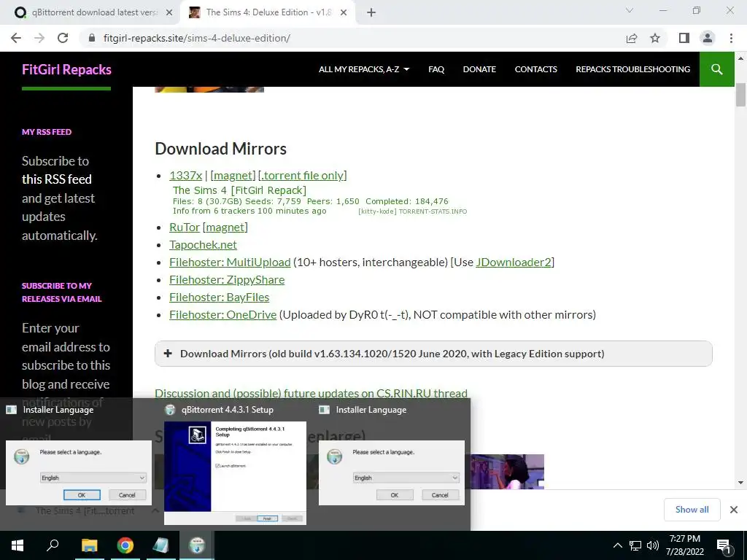Open the network tray icon

tap(635, 545)
